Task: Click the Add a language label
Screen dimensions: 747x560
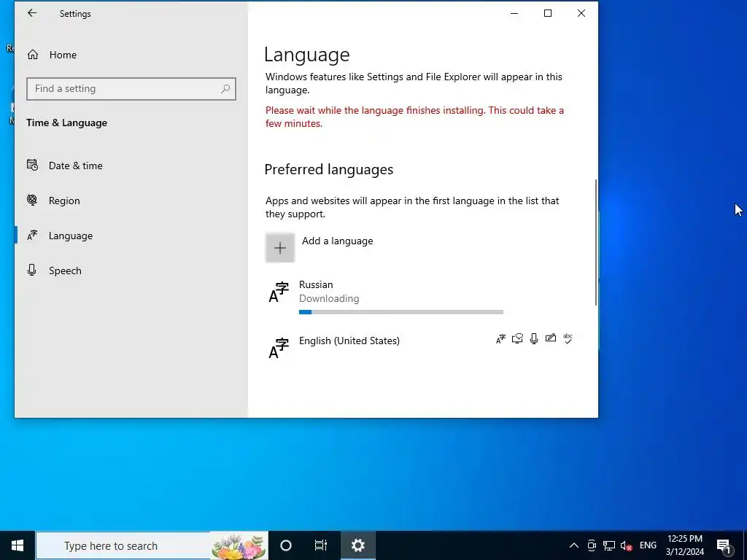Action: tap(337, 241)
